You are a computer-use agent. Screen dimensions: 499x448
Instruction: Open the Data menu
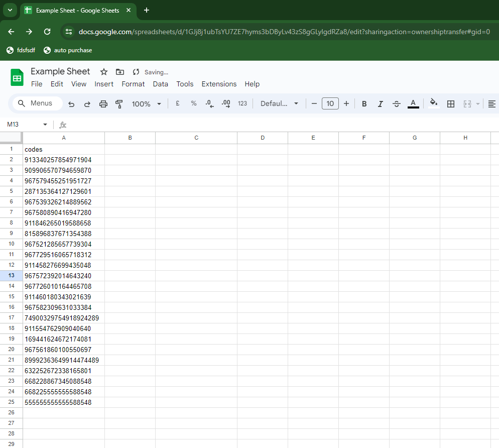(x=160, y=84)
